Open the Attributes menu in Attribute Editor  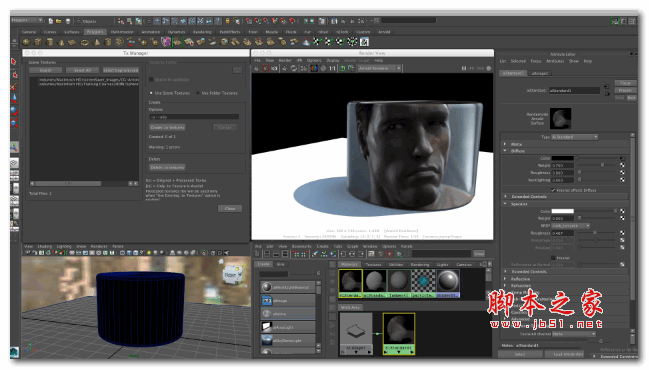(x=555, y=61)
